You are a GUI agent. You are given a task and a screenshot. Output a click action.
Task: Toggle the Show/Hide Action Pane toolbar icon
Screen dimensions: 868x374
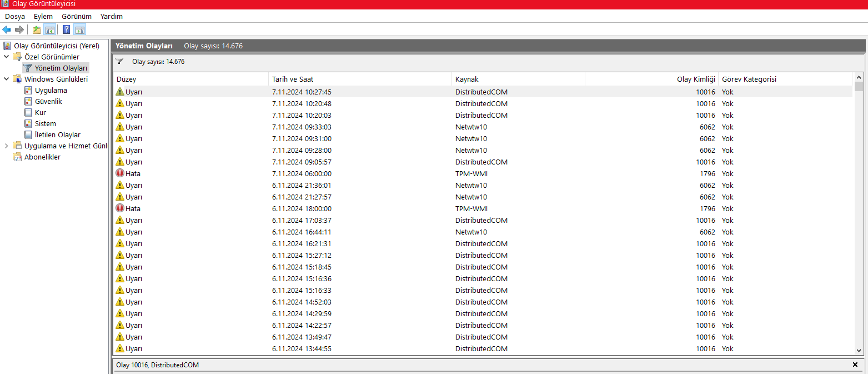(80, 29)
